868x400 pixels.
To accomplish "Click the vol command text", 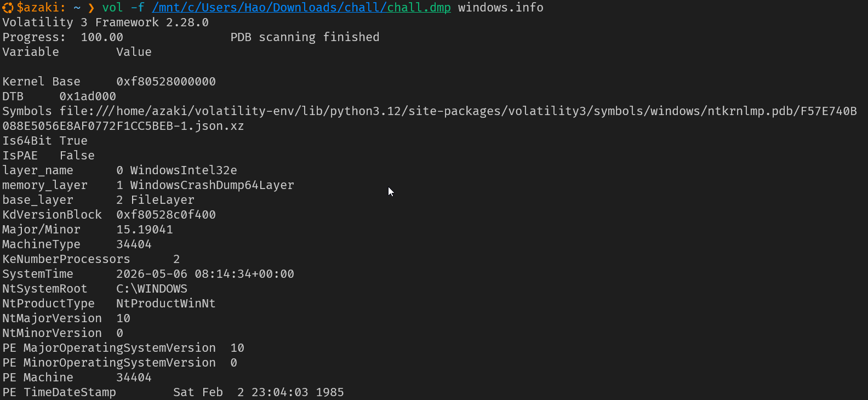I will coord(113,8).
